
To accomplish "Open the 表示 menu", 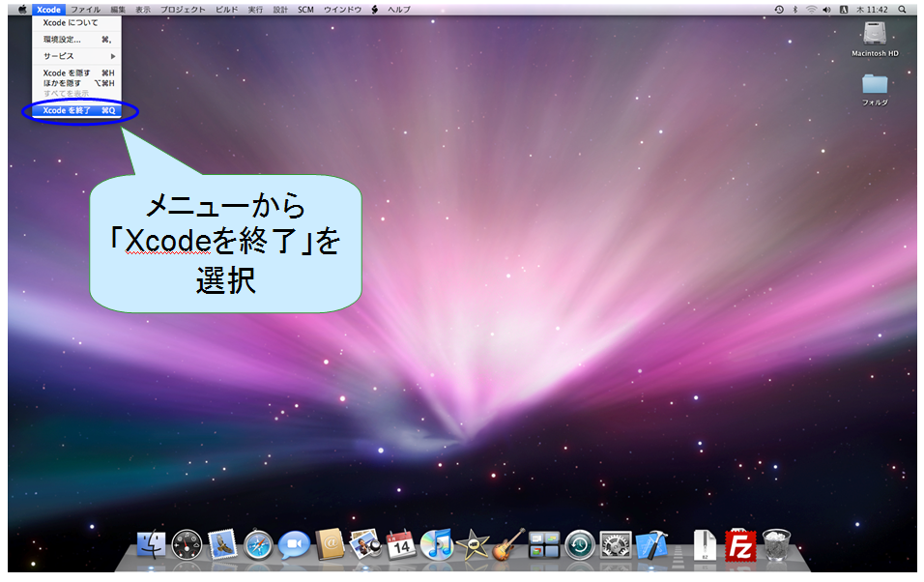I will [143, 10].
